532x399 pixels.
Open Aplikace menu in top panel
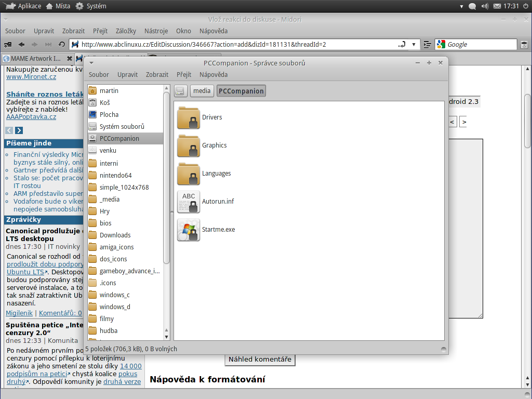coord(22,6)
